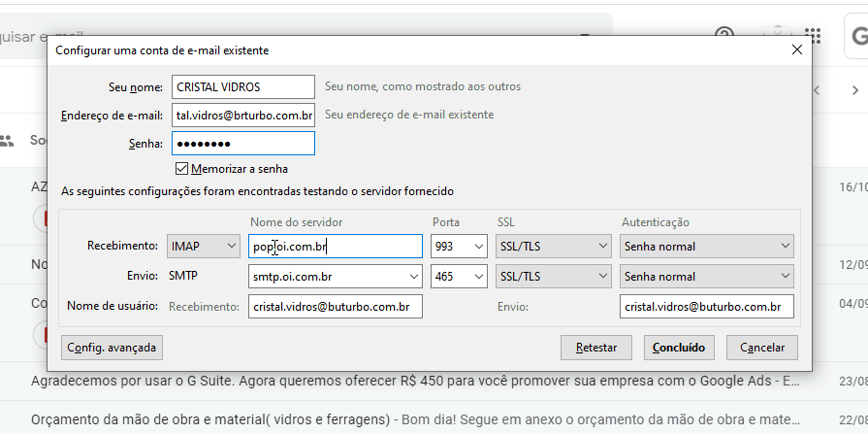Click the Gmail help question mark icon
868x434 pixels.
coord(723,35)
